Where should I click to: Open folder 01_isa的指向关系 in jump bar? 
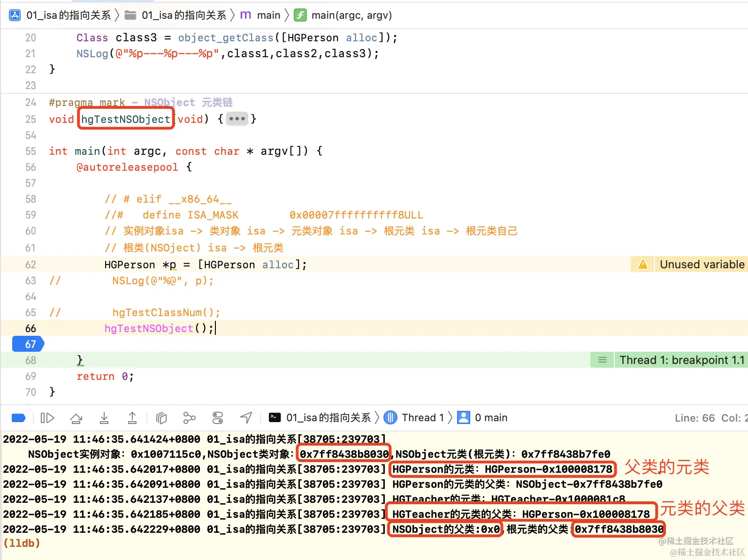click(x=184, y=15)
